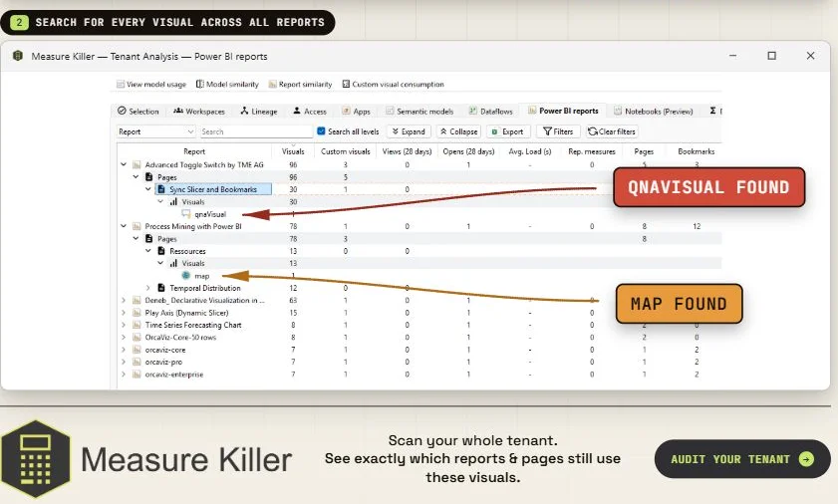
Task: Click Play Axis report icon
Action: pyautogui.click(x=137, y=313)
